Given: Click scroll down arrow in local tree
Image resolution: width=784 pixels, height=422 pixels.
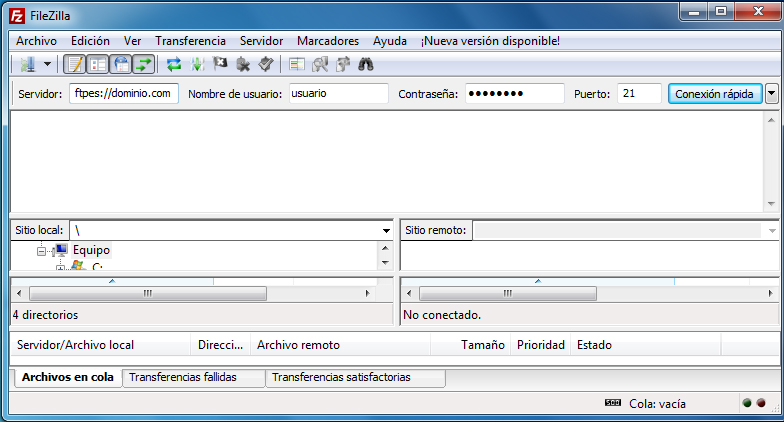Looking at the screenshot, I should coord(386,262).
